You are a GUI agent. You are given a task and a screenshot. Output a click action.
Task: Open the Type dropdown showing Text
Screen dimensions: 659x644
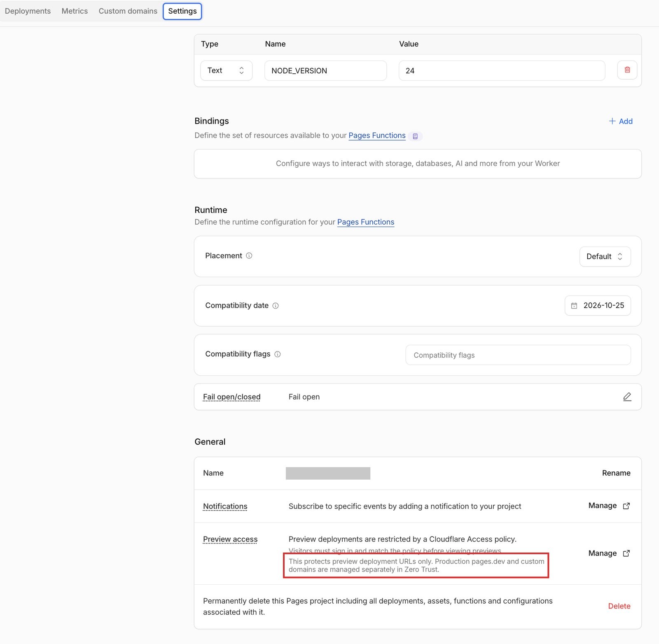click(226, 70)
